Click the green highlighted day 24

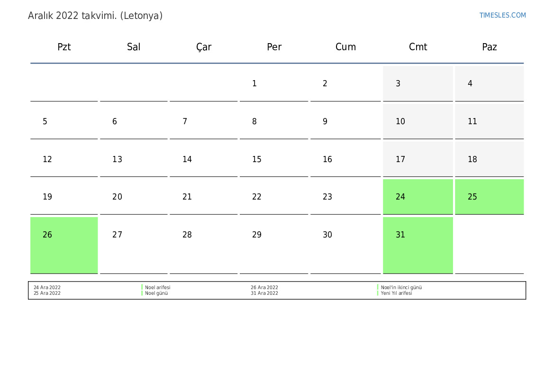click(x=418, y=197)
